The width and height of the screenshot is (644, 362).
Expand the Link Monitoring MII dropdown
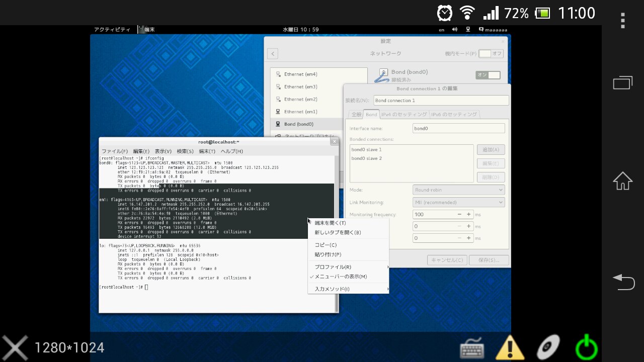tap(458, 202)
